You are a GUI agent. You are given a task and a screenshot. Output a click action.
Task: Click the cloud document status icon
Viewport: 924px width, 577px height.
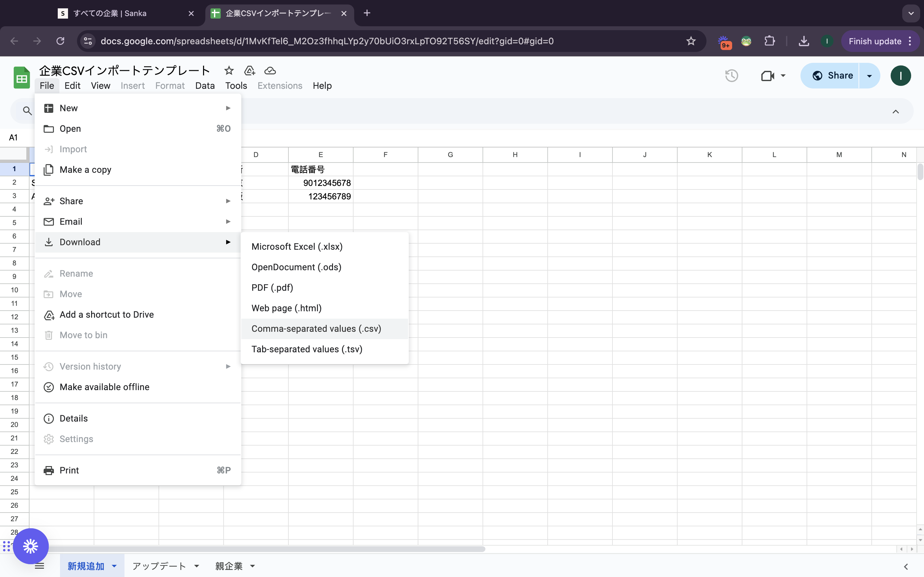tap(270, 71)
